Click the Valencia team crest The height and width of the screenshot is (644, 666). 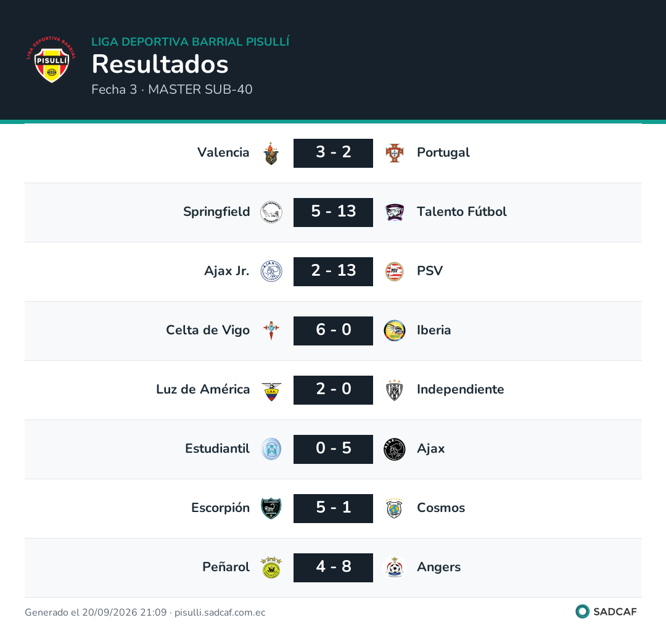pos(271,154)
